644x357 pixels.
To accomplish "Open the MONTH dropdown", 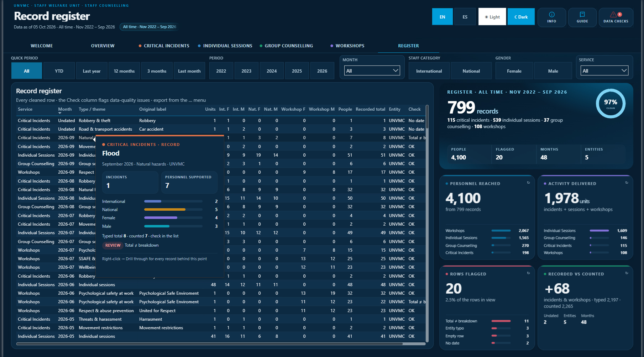I will 371,70.
